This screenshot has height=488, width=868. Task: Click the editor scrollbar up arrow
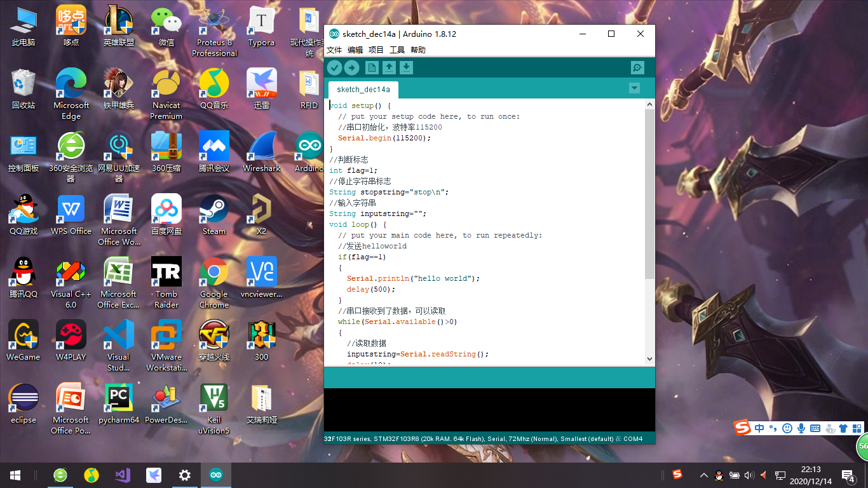pos(649,104)
